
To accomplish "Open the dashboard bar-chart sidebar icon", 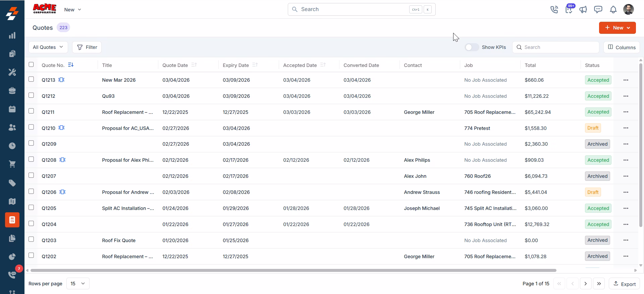I will [x=12, y=35].
